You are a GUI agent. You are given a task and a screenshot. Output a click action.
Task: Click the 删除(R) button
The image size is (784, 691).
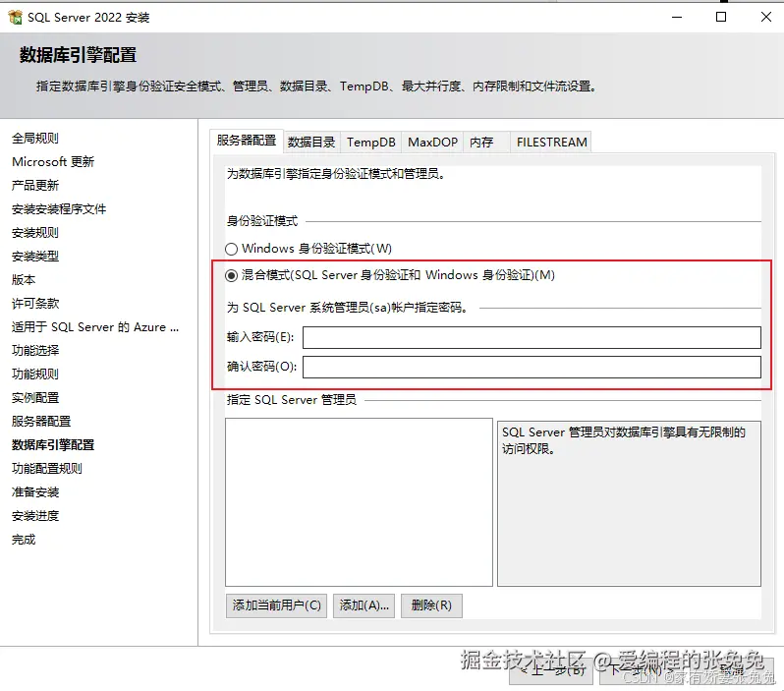click(431, 605)
